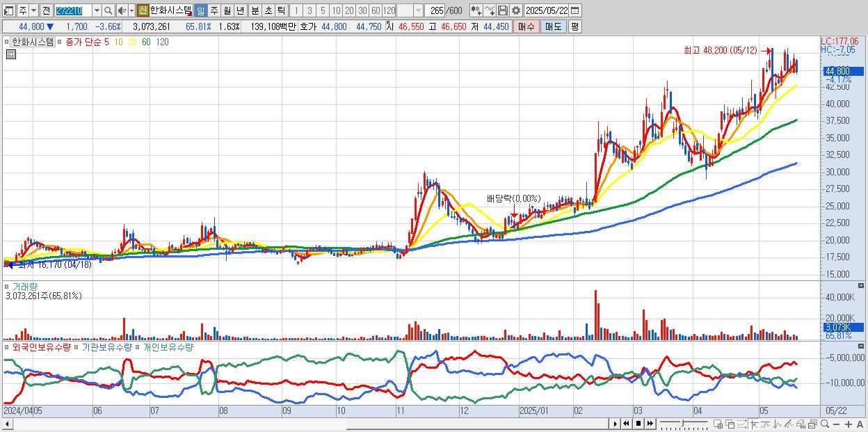The height and width of the screenshot is (432, 868).
Task: Click the zigzag wave tool icon
Action: tap(778, 424)
